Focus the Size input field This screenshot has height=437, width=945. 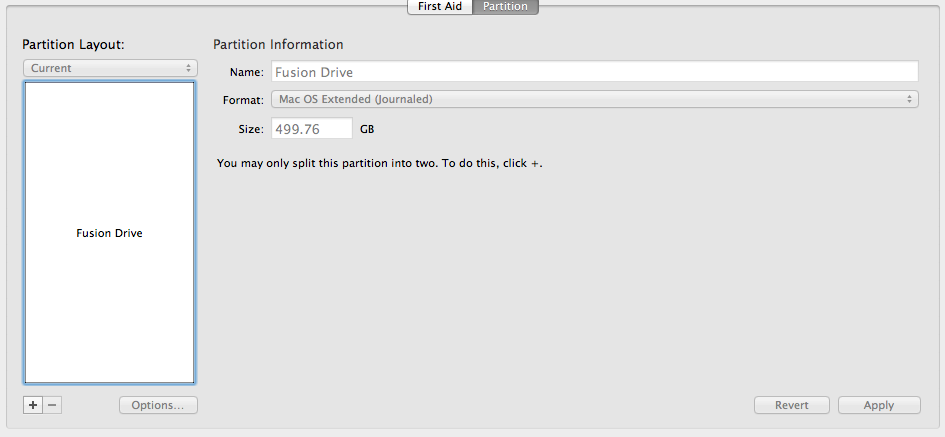click(311, 128)
